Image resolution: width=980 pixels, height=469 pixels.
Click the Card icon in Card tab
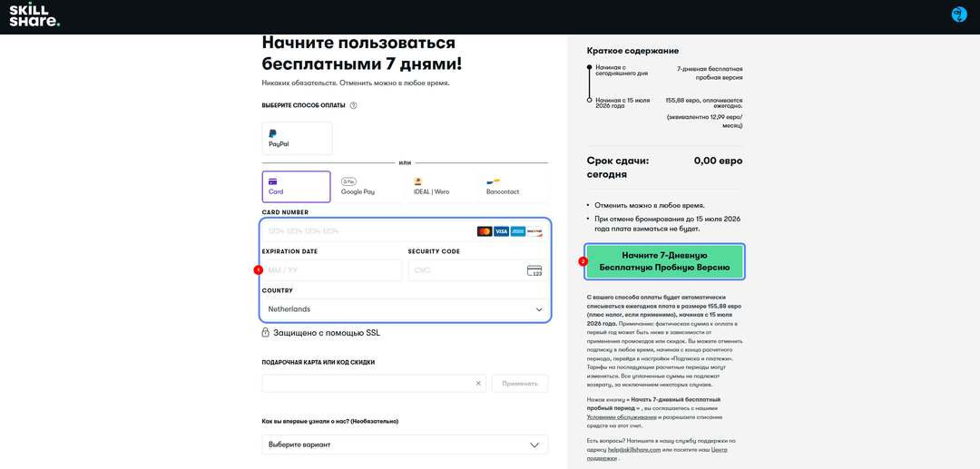coord(272,181)
